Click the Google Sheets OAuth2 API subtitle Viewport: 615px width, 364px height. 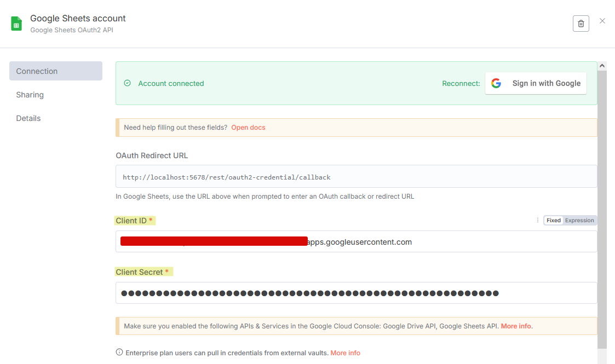[x=72, y=30]
